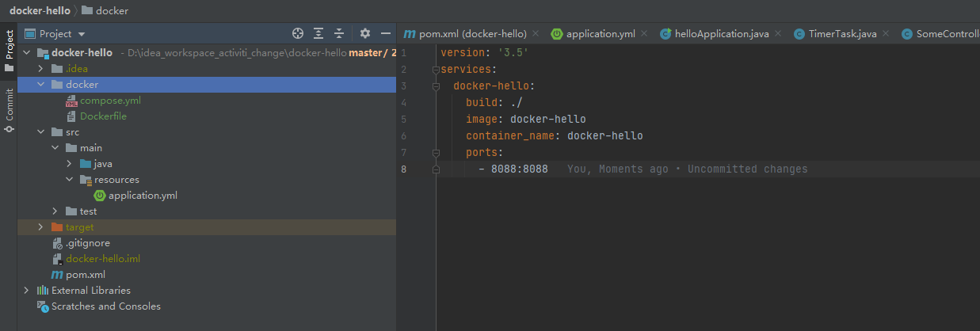Click the Expand All icon in Project panel
The image size is (980, 331).
318,33
